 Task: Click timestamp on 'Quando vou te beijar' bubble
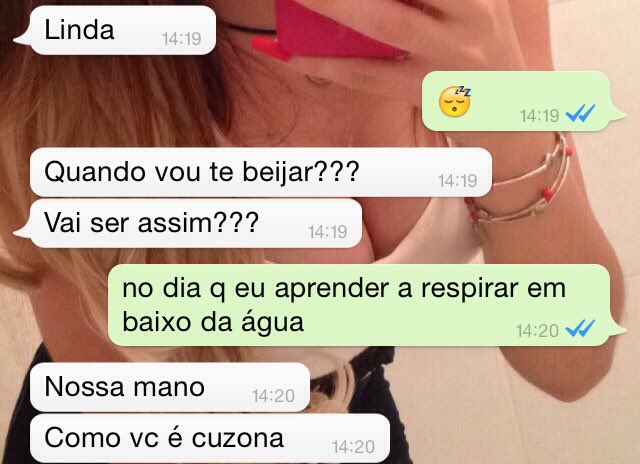(x=458, y=181)
